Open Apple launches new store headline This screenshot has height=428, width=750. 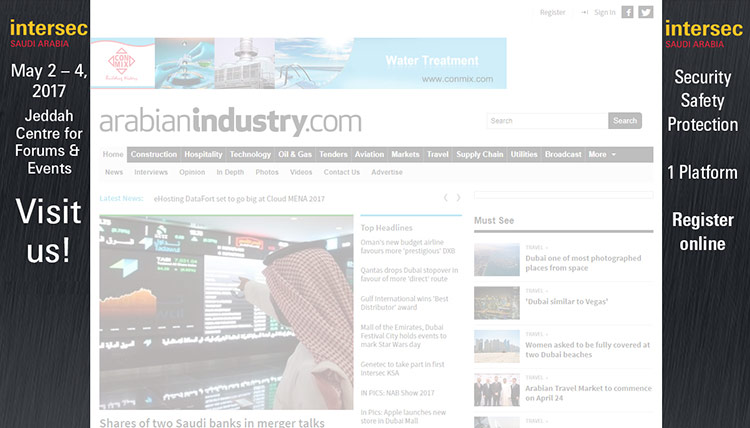tap(403, 417)
